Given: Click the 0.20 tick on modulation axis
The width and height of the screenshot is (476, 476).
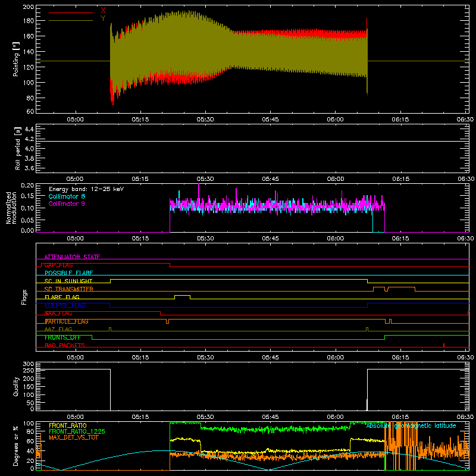Looking at the screenshot, I should [x=27, y=186].
